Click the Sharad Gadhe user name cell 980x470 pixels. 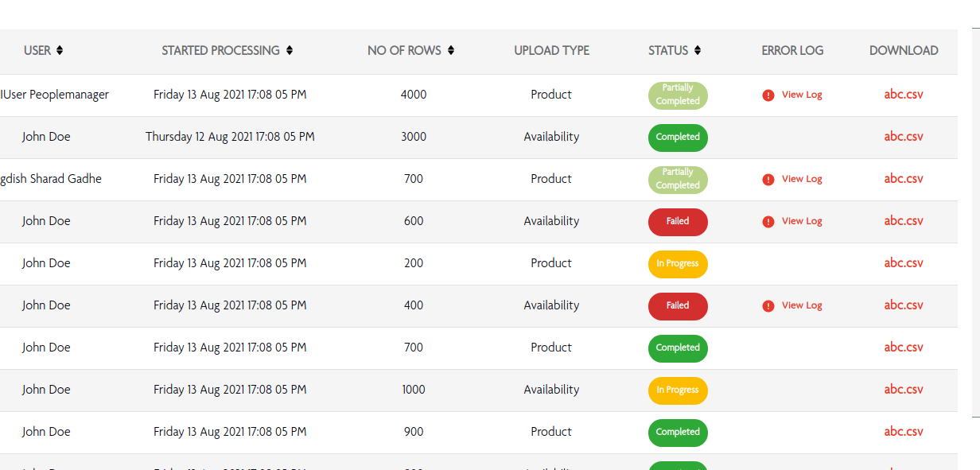pyautogui.click(x=51, y=179)
